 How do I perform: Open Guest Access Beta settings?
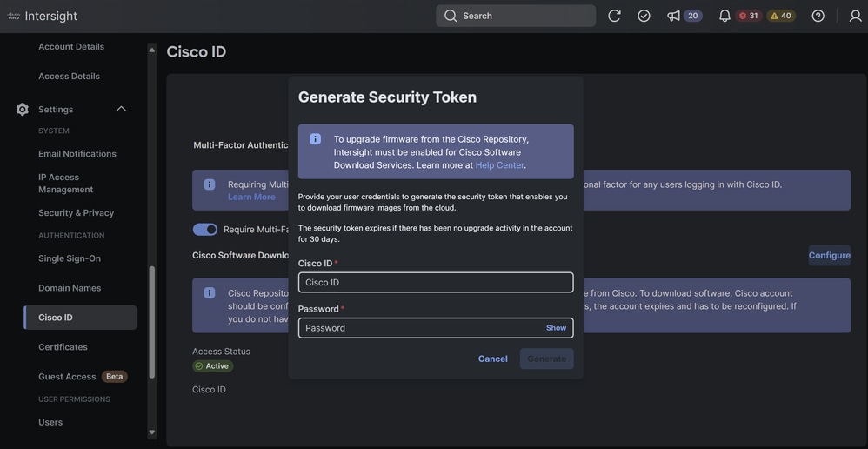click(83, 377)
